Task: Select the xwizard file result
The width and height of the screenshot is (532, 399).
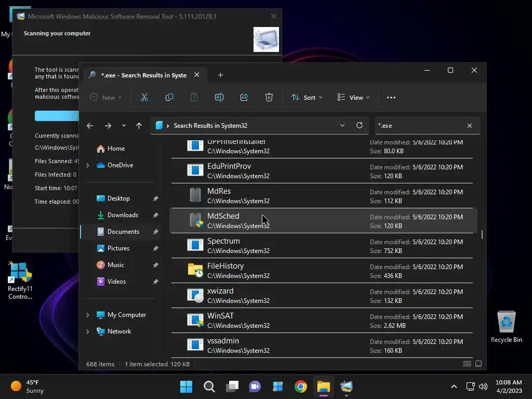Action: pyautogui.click(x=323, y=296)
